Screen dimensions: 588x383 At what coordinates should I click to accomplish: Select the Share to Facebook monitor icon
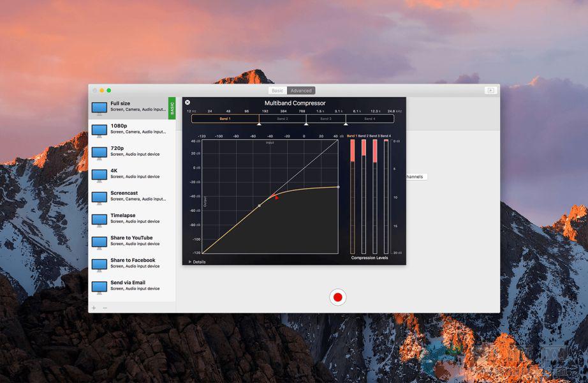coord(99,265)
